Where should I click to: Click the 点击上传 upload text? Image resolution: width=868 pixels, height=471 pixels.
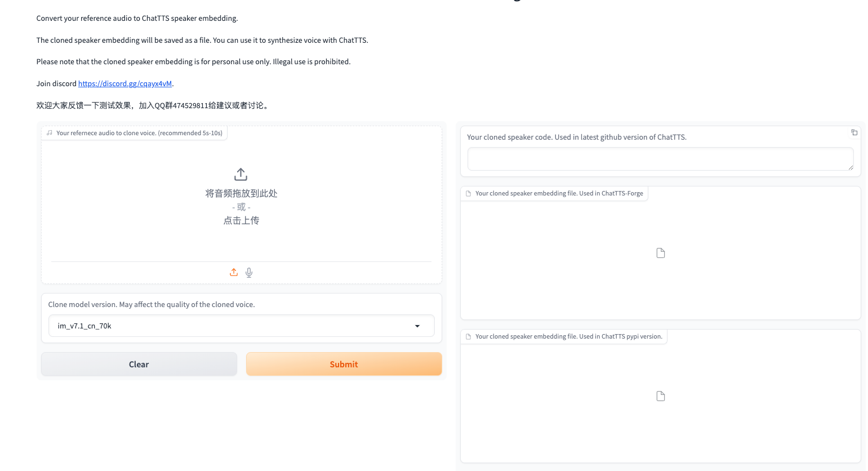coord(241,221)
